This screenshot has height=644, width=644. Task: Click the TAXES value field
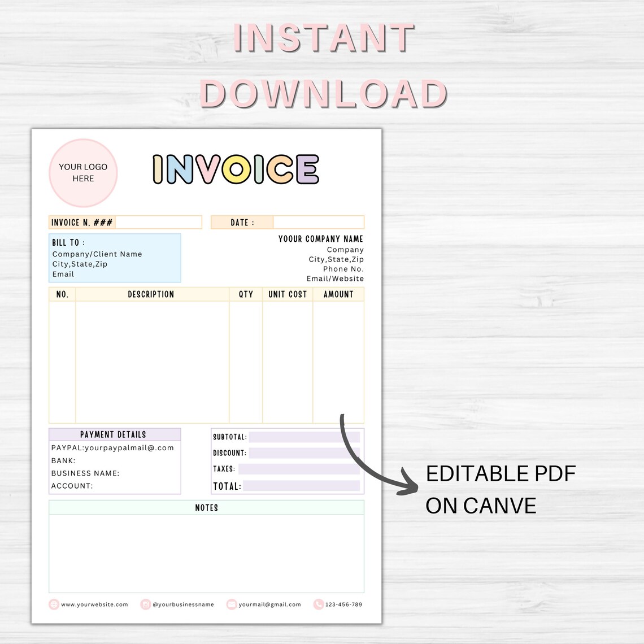point(299,469)
